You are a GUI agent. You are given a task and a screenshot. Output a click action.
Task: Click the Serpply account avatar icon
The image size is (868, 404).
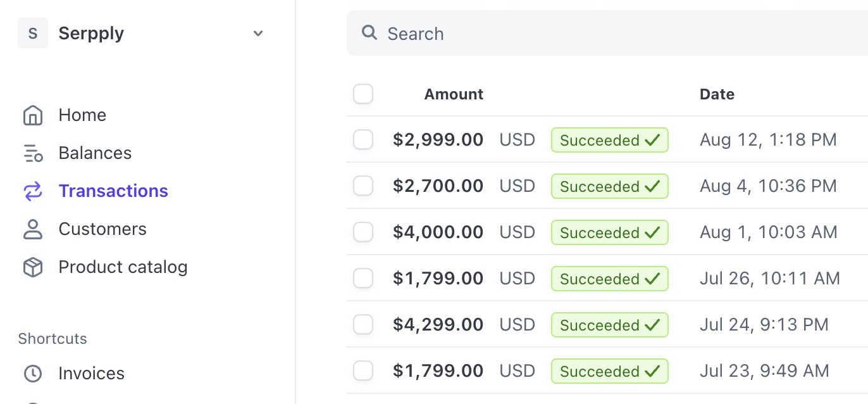[x=33, y=33]
